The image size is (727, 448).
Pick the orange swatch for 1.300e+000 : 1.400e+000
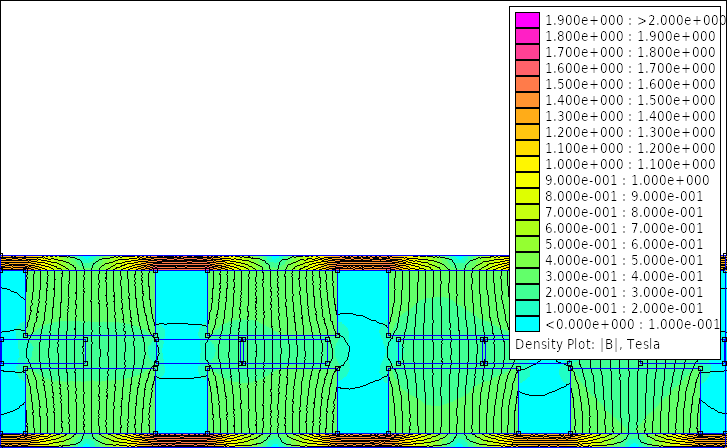(527, 116)
